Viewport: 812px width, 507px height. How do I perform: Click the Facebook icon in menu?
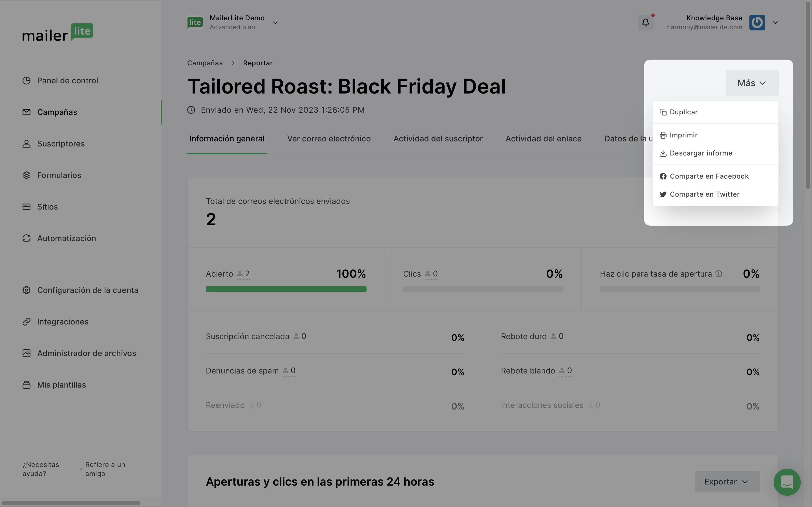point(663,176)
